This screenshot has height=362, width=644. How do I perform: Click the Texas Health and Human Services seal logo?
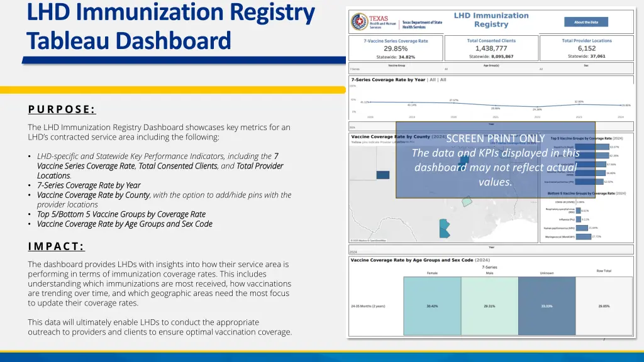[359, 22]
